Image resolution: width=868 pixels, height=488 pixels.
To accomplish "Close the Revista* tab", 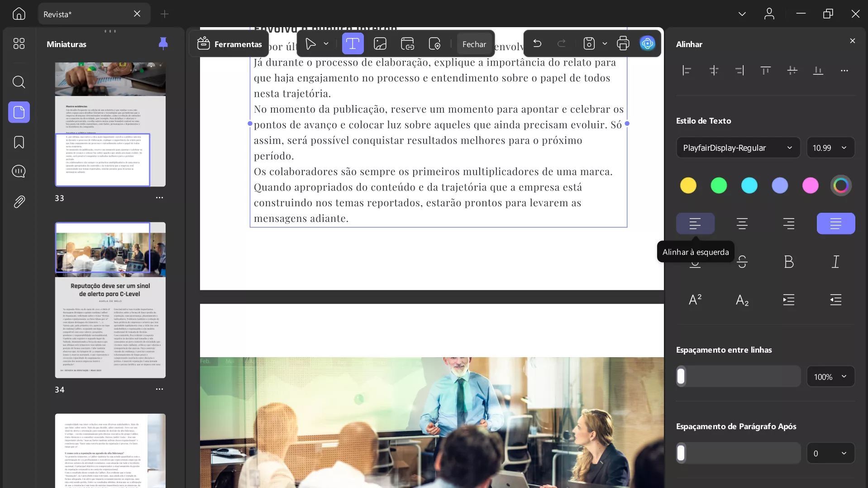I will pyautogui.click(x=137, y=14).
